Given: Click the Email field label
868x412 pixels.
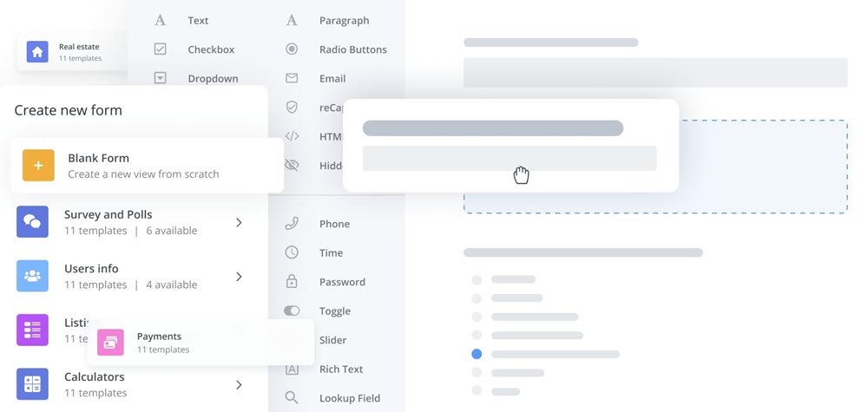Looking at the screenshot, I should 332,79.
